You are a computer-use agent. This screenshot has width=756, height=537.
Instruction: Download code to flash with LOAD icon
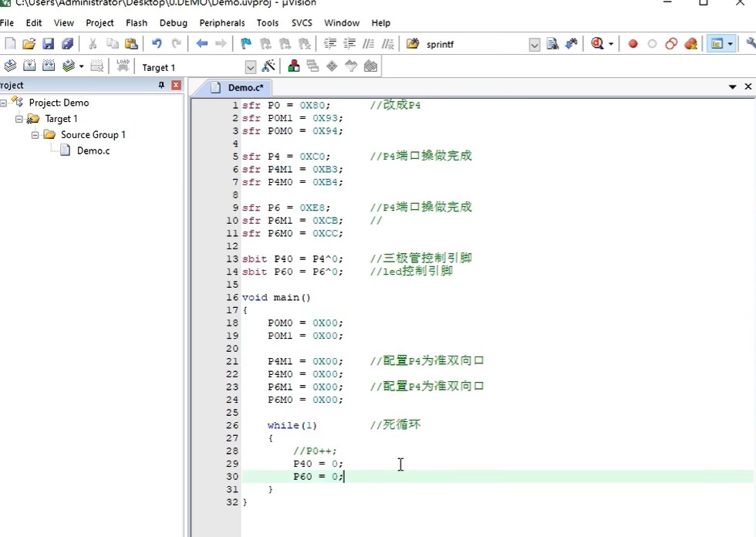(x=123, y=66)
